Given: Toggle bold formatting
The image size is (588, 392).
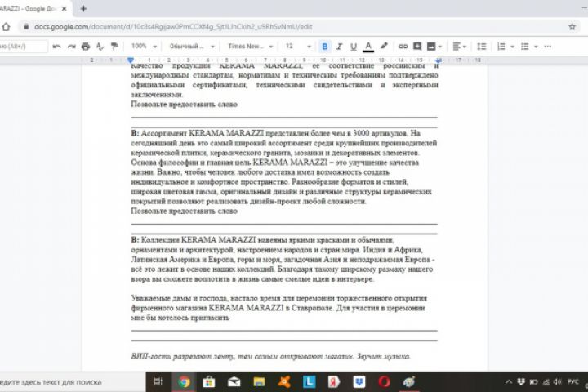Looking at the screenshot, I should point(325,47).
